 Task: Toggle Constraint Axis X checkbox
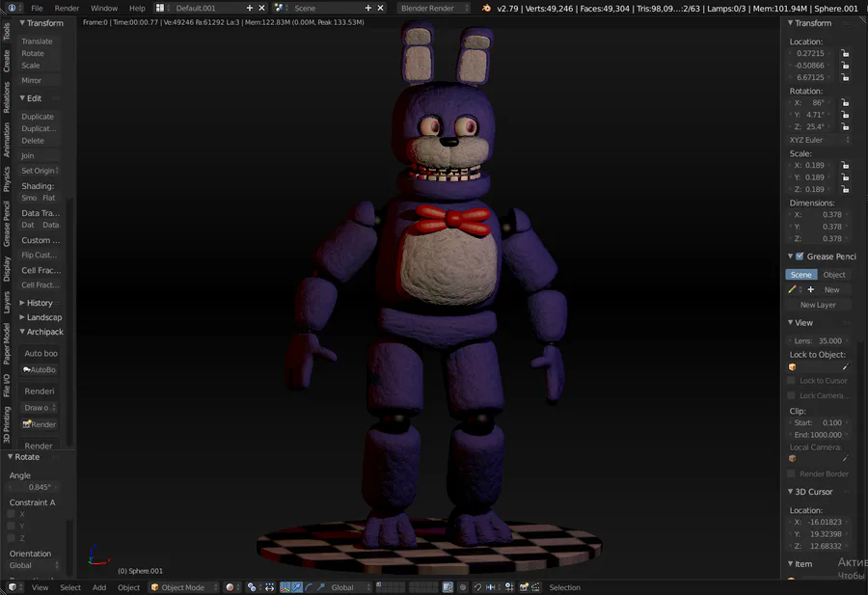tap(11, 514)
